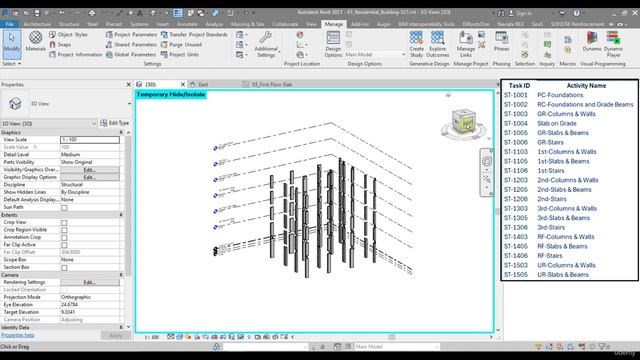Open Design Options dialog

pos(333,44)
